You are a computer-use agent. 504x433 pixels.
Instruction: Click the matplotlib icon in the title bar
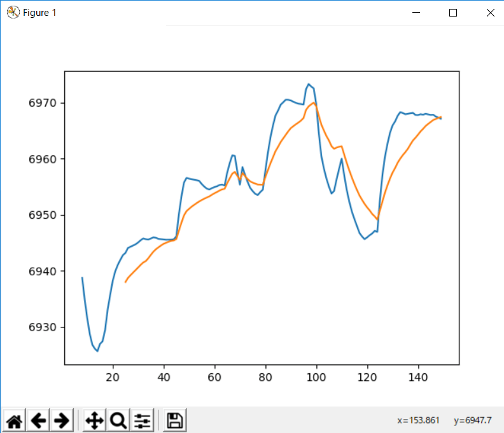click(12, 13)
